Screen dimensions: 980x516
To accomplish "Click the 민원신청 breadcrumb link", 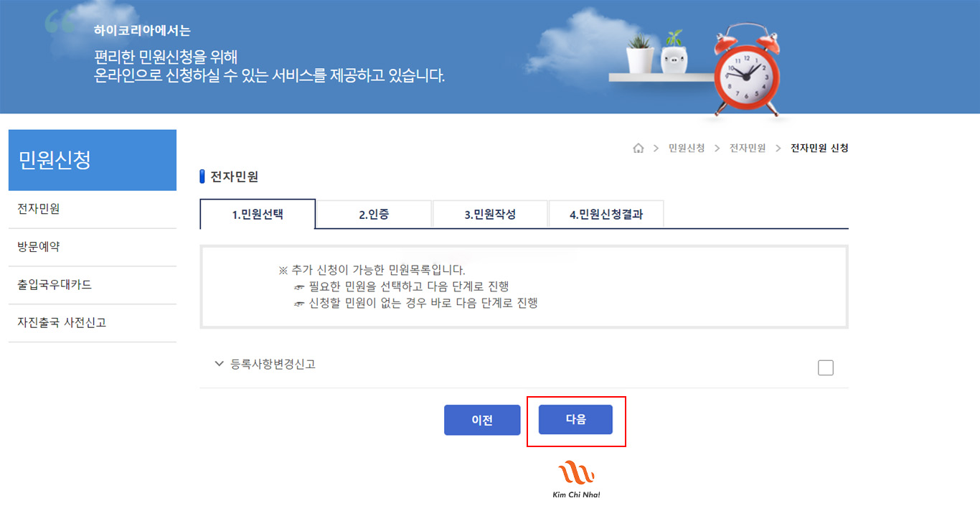I will tap(686, 148).
